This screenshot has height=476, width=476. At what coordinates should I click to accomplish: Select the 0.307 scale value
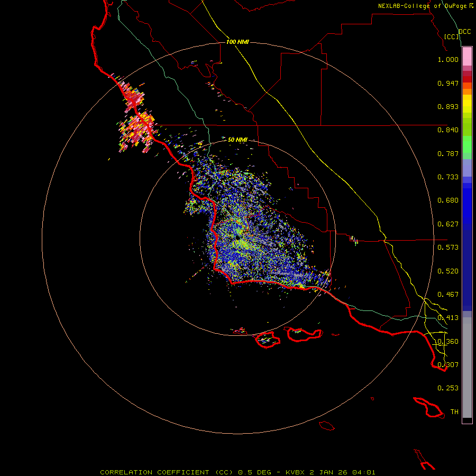tap(448, 365)
